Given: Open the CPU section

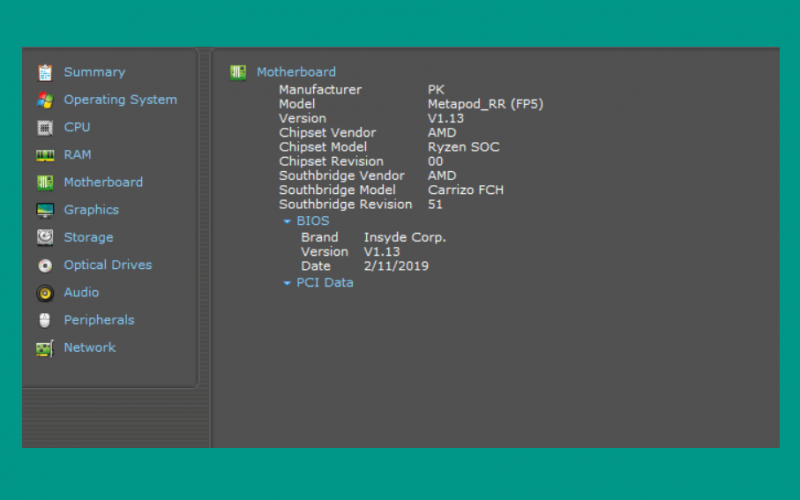Looking at the screenshot, I should (77, 127).
